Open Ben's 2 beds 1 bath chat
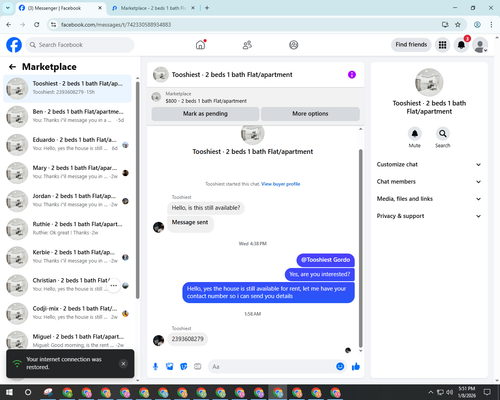The image size is (500, 400). click(x=68, y=117)
